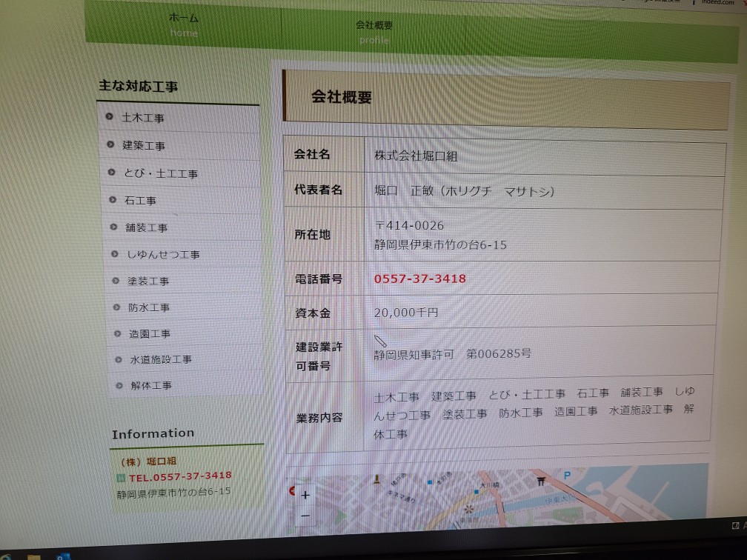
Task: Open the 塗装工事 sidebar link
Action: tap(148, 281)
